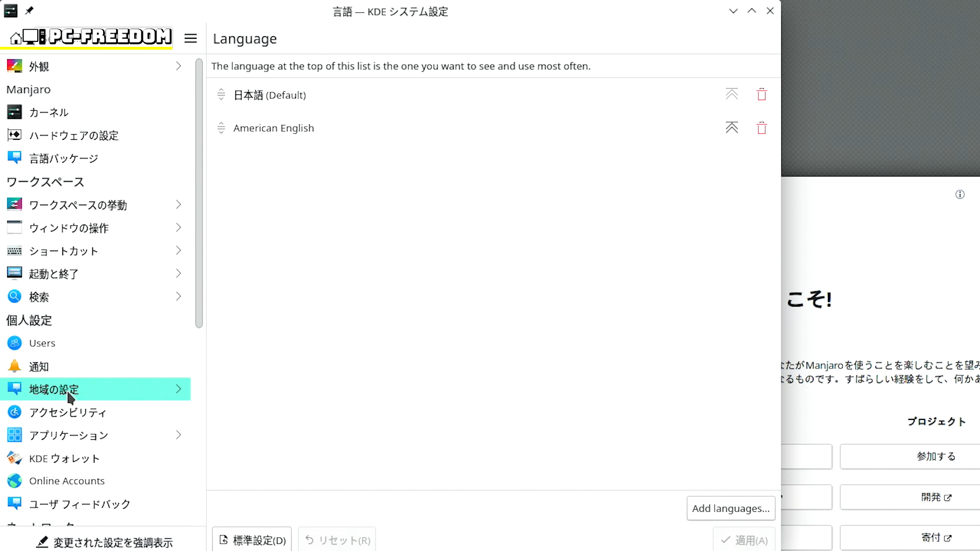Open the カーネル (Kernel) settings

(x=48, y=112)
